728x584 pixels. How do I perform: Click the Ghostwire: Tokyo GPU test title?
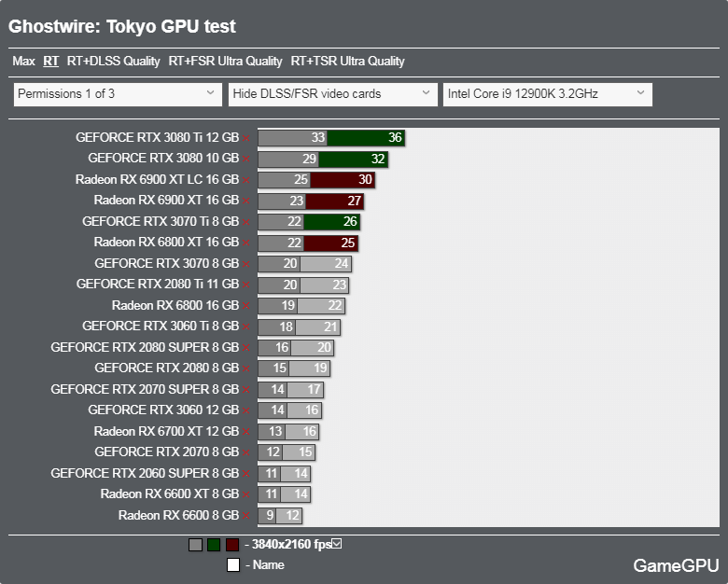click(x=122, y=26)
